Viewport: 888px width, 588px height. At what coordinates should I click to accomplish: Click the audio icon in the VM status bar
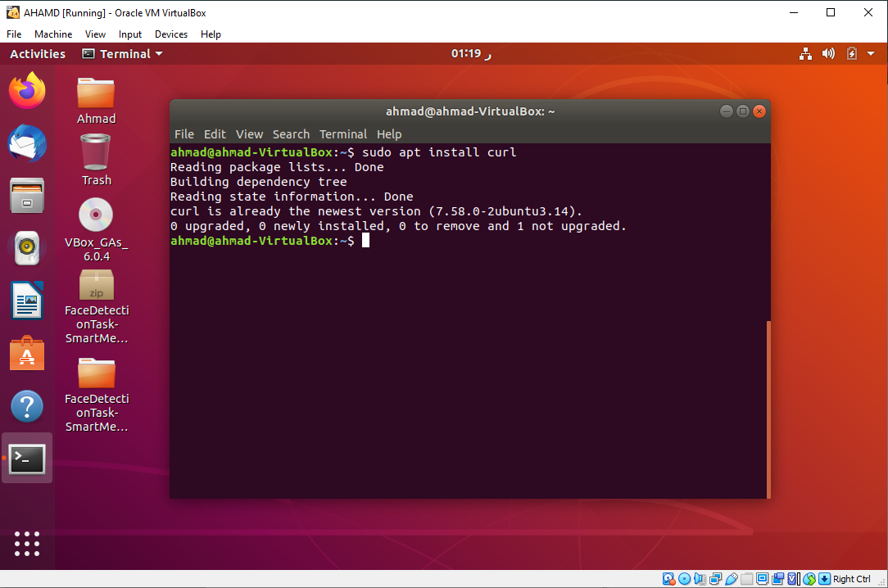(x=698, y=578)
